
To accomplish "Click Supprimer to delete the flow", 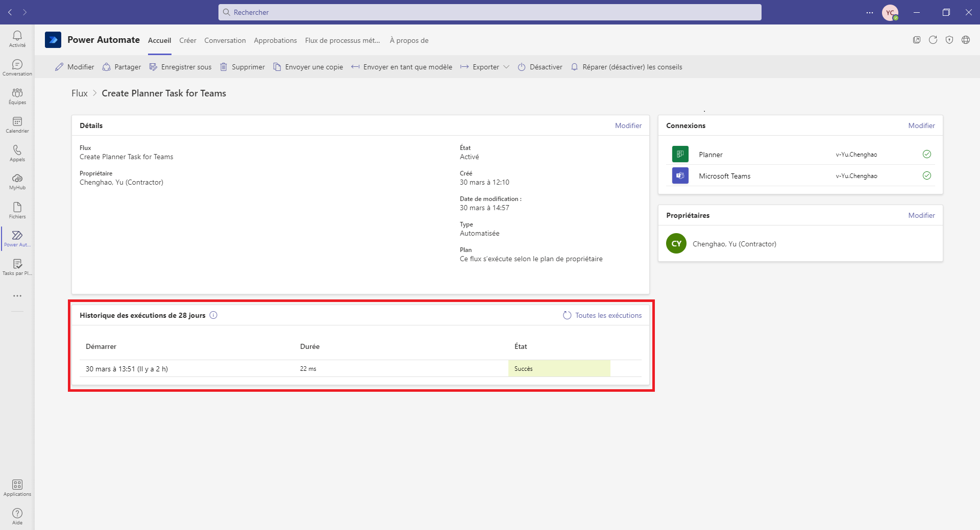I will tap(242, 67).
